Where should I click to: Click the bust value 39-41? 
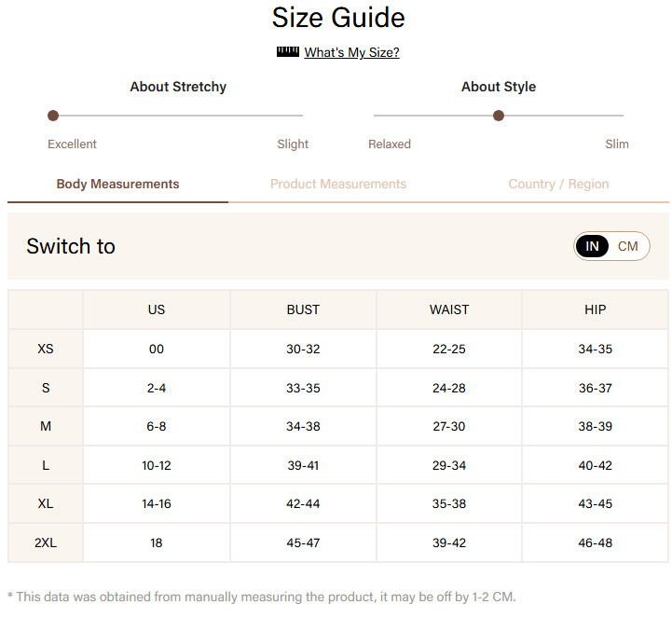pos(303,465)
